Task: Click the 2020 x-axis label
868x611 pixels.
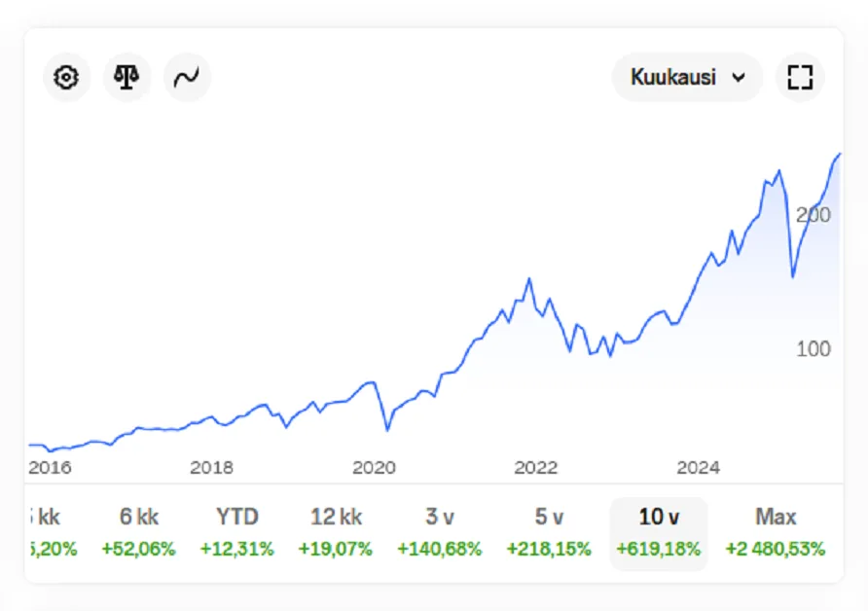Action: pyautogui.click(x=374, y=468)
